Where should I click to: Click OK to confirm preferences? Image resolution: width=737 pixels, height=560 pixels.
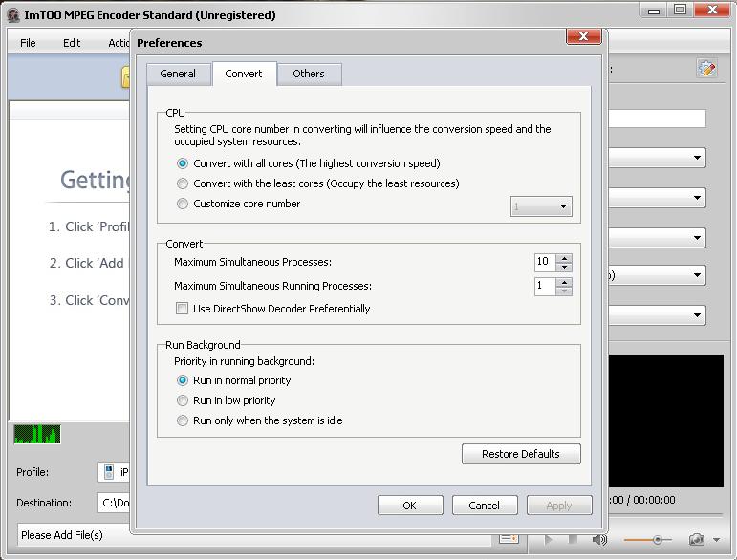(x=410, y=506)
